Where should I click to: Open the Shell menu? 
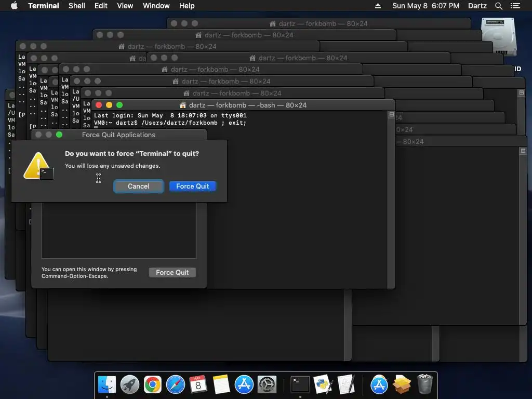pyautogui.click(x=77, y=6)
